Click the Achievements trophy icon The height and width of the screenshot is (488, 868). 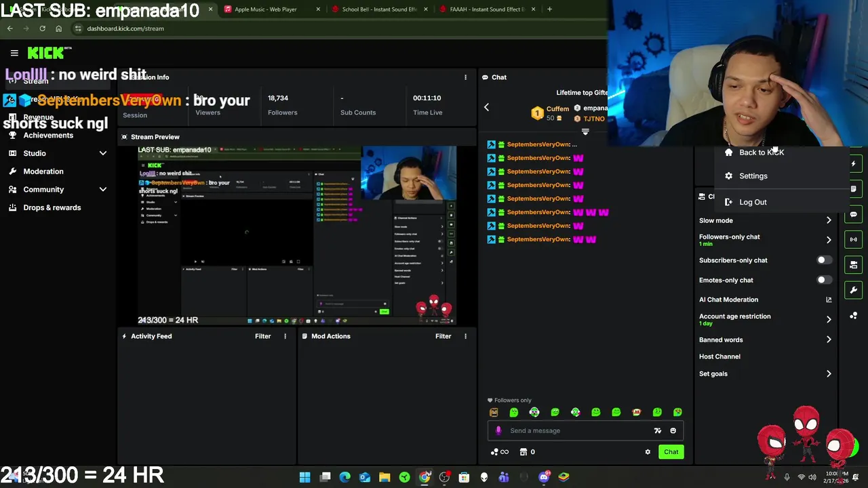[x=13, y=136]
